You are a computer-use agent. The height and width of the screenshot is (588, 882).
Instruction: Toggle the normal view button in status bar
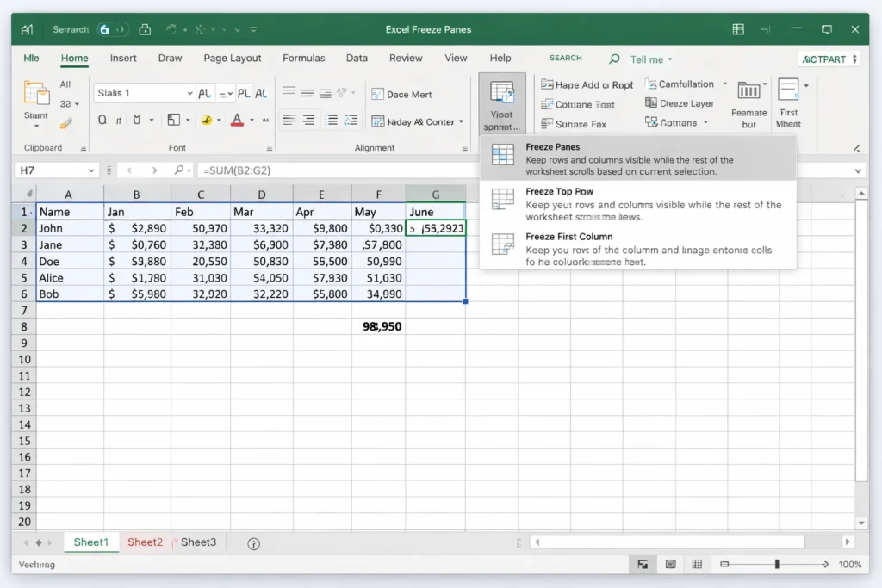tap(642, 564)
